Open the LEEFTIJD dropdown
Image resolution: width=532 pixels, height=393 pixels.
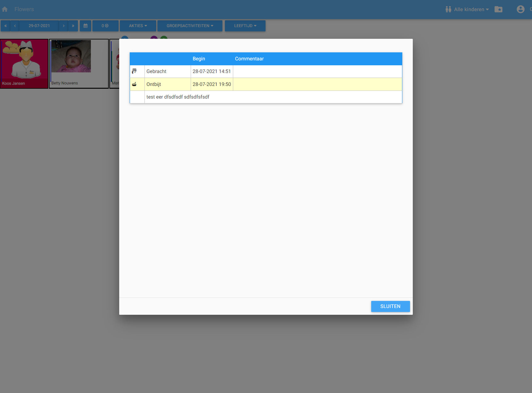tap(245, 26)
